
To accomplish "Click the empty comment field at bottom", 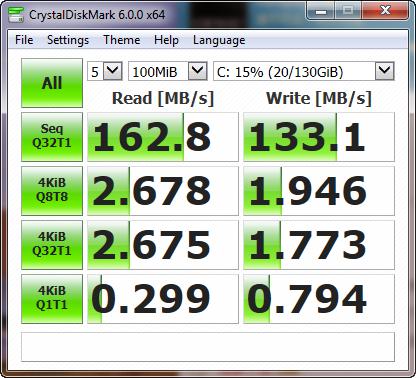I will (x=208, y=347).
